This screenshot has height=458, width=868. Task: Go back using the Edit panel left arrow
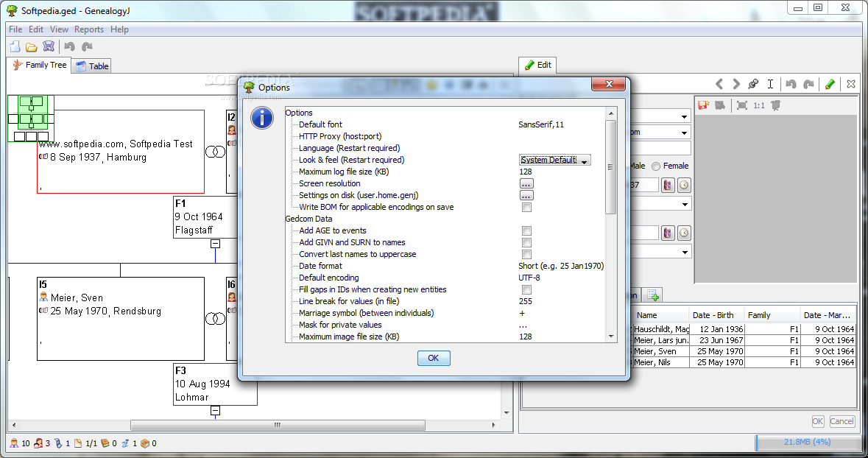pyautogui.click(x=719, y=84)
